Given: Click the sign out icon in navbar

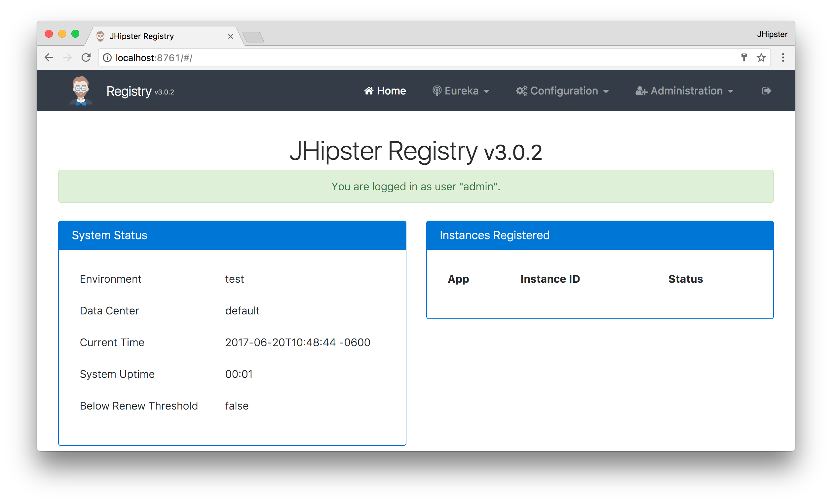Looking at the screenshot, I should [x=766, y=91].
